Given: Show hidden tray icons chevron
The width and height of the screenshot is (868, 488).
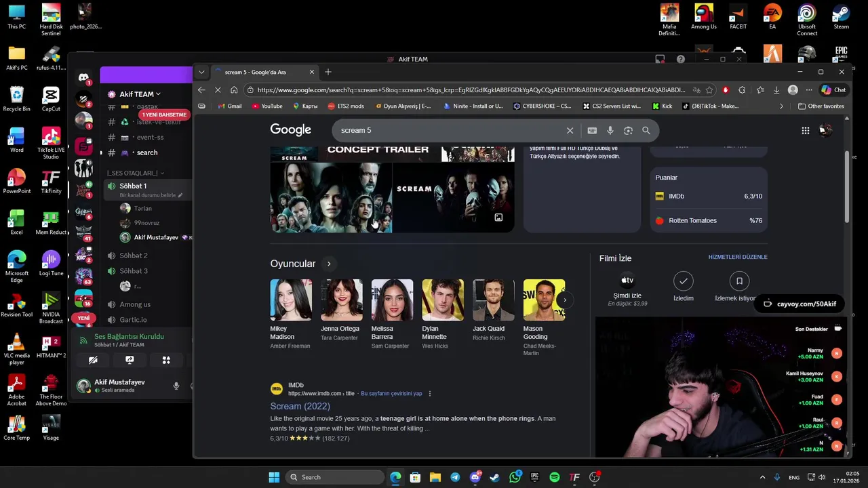Looking at the screenshot, I should point(762,477).
